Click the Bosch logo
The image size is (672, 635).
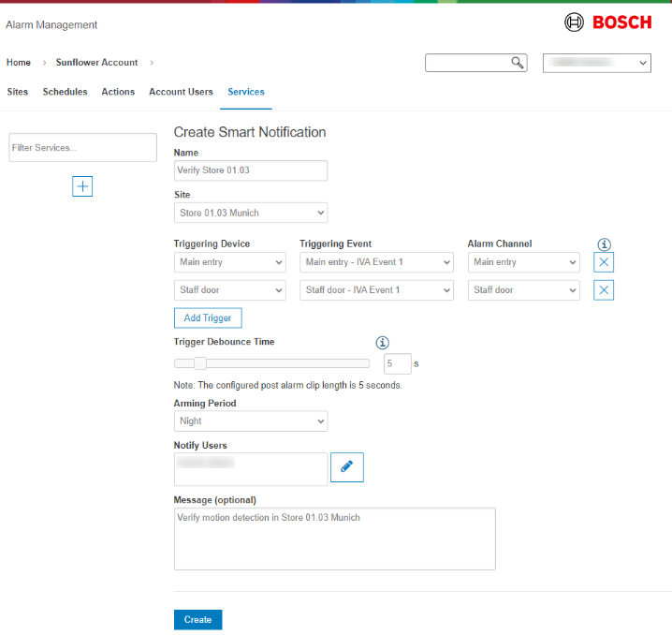coord(608,22)
